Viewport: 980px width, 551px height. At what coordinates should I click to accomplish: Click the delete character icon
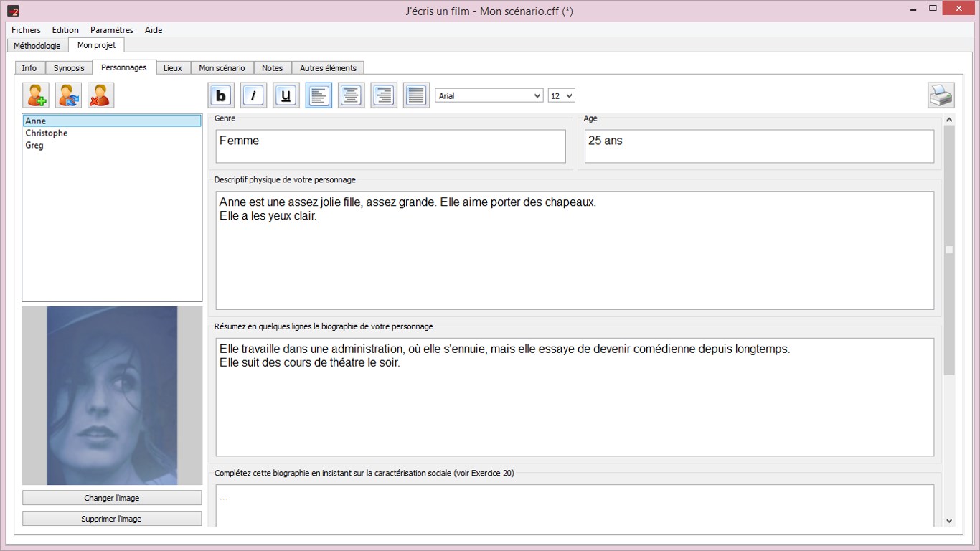point(100,95)
